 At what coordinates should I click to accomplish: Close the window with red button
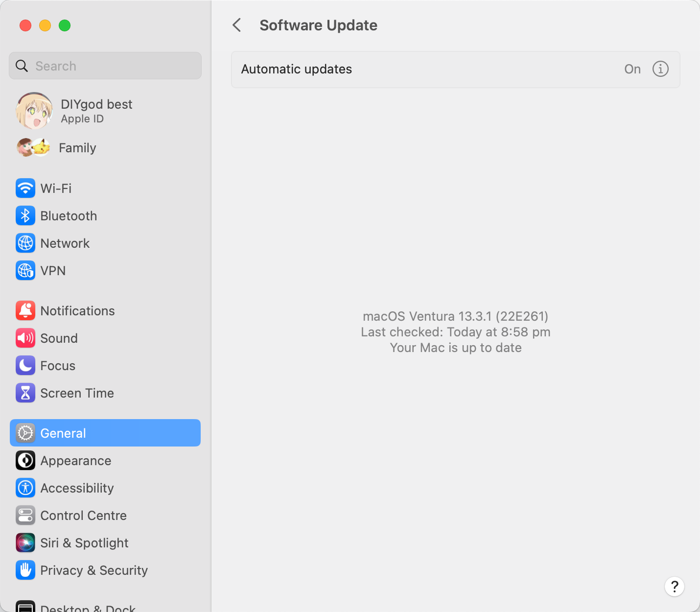click(x=25, y=25)
